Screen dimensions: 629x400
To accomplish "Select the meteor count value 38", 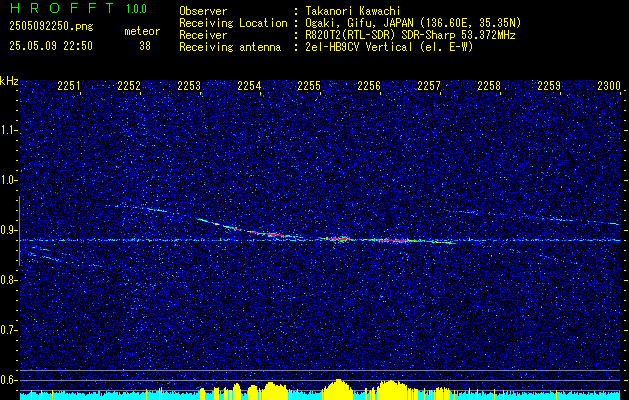I will tap(145, 46).
